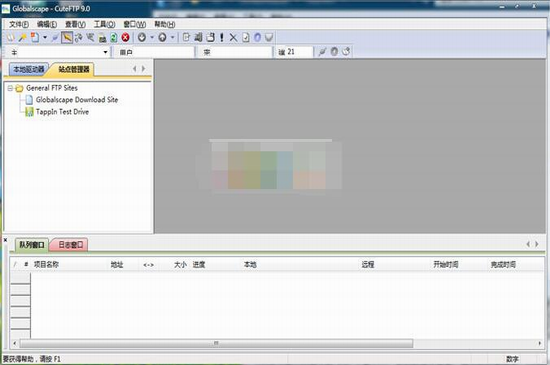Select Globalscape Download Site entry
The image size is (550, 365).
coord(77,100)
